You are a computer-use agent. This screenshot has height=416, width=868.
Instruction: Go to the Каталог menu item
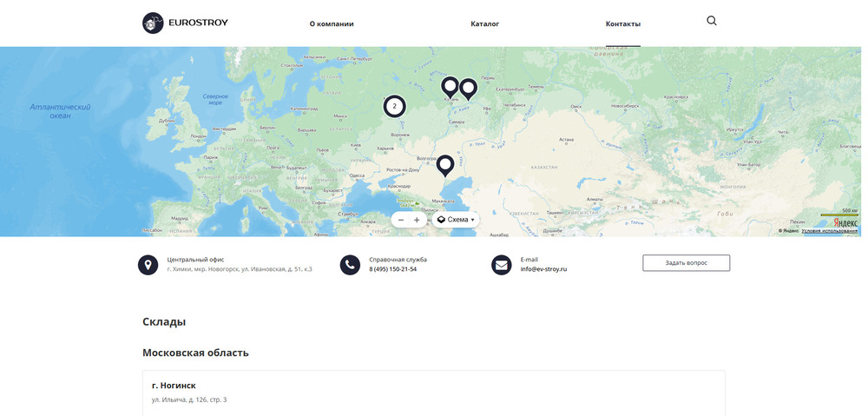[484, 24]
